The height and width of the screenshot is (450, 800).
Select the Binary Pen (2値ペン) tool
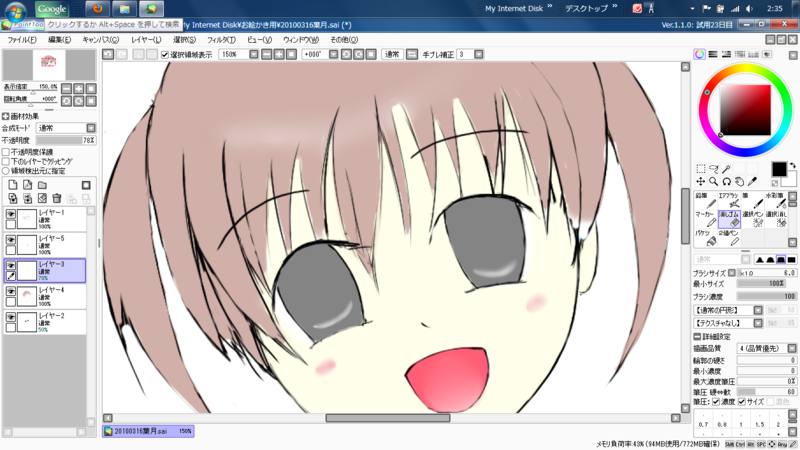click(x=729, y=238)
